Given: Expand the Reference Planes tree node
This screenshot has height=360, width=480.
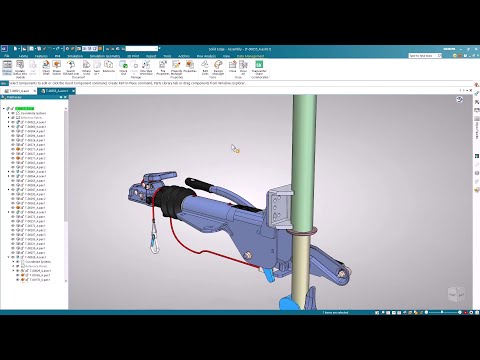Looking at the screenshot, I should [x=9, y=118].
